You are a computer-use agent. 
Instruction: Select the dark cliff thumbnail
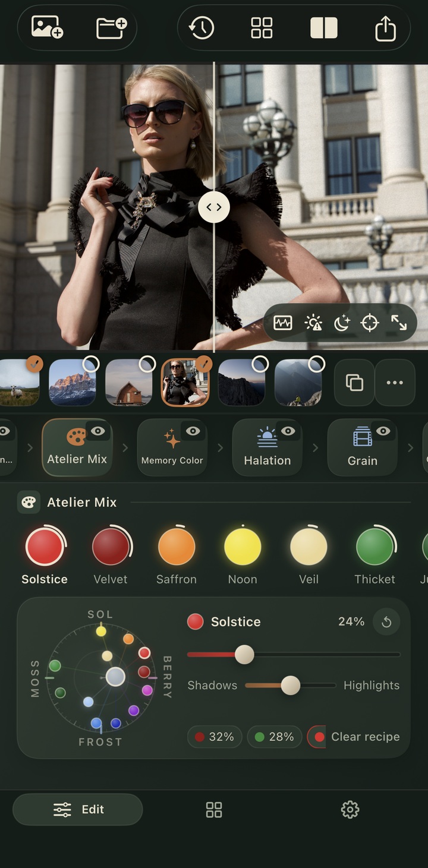point(241,383)
